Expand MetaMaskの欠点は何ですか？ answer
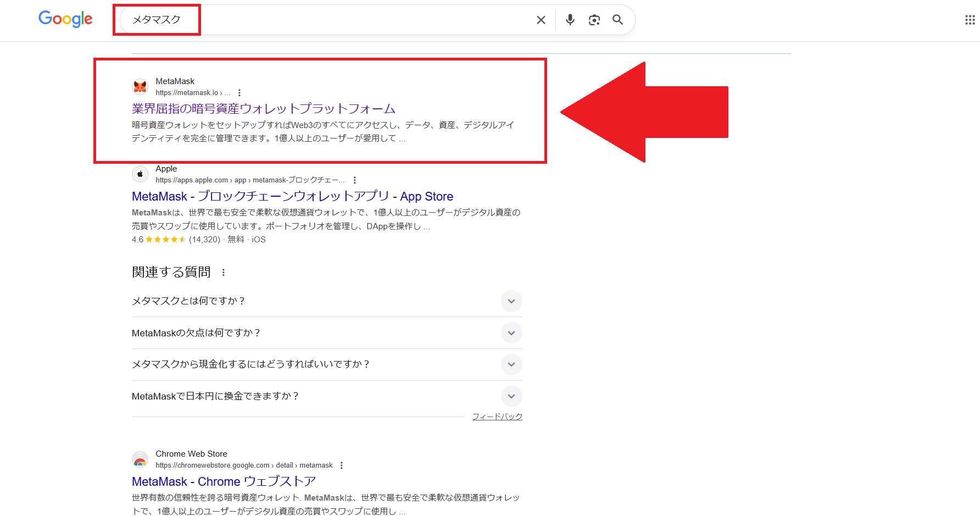Image resolution: width=980 pixels, height=516 pixels. [511, 332]
